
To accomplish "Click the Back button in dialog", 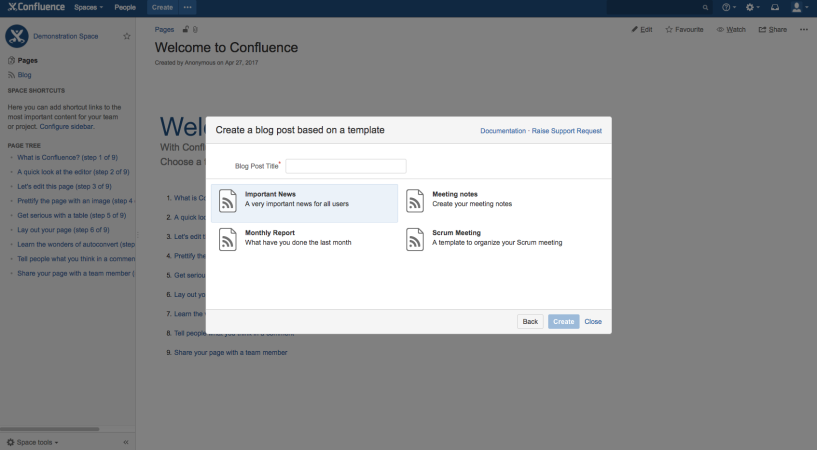I will 530,321.
